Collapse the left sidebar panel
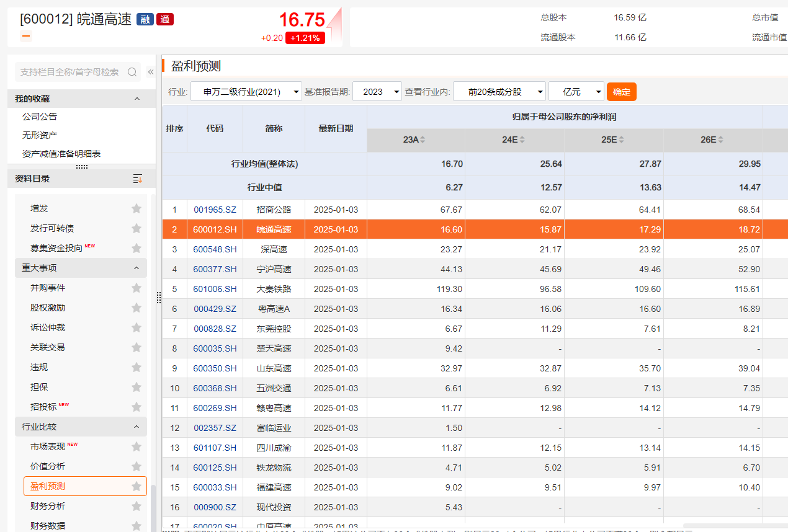 tap(150, 72)
